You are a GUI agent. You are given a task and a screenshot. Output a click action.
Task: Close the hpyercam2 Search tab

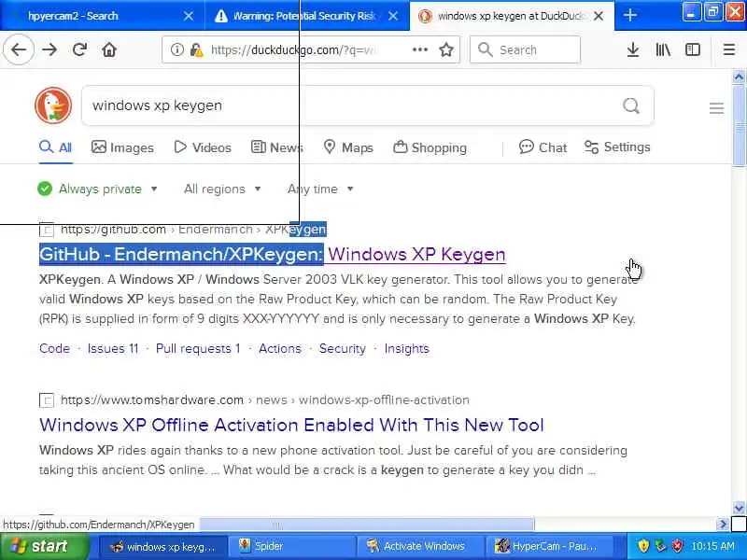tap(189, 16)
